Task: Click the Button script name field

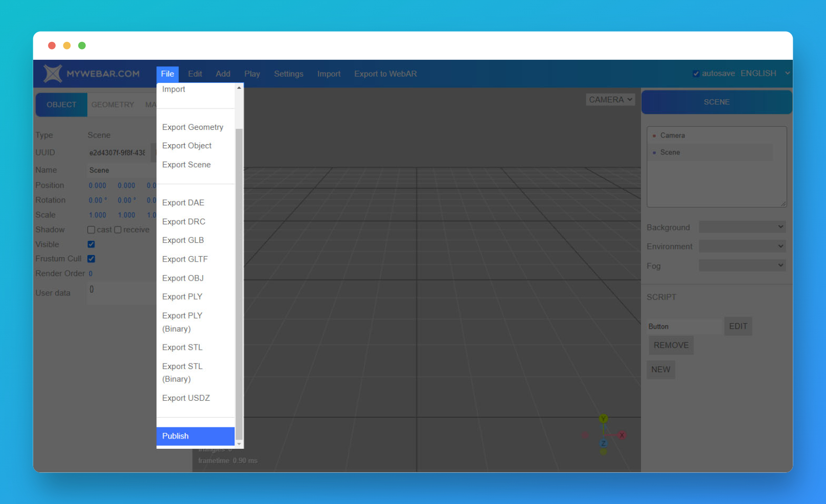Action: 684,326
